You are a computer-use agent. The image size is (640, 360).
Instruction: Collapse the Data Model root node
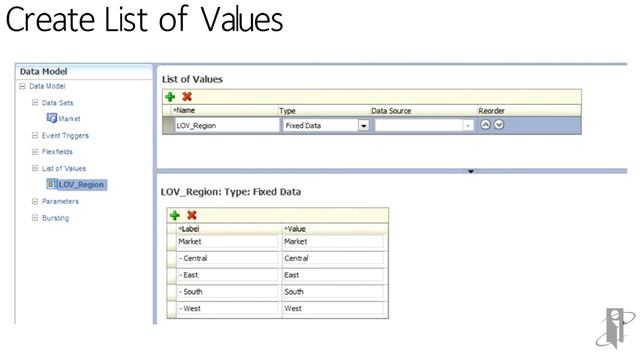pos(22,86)
